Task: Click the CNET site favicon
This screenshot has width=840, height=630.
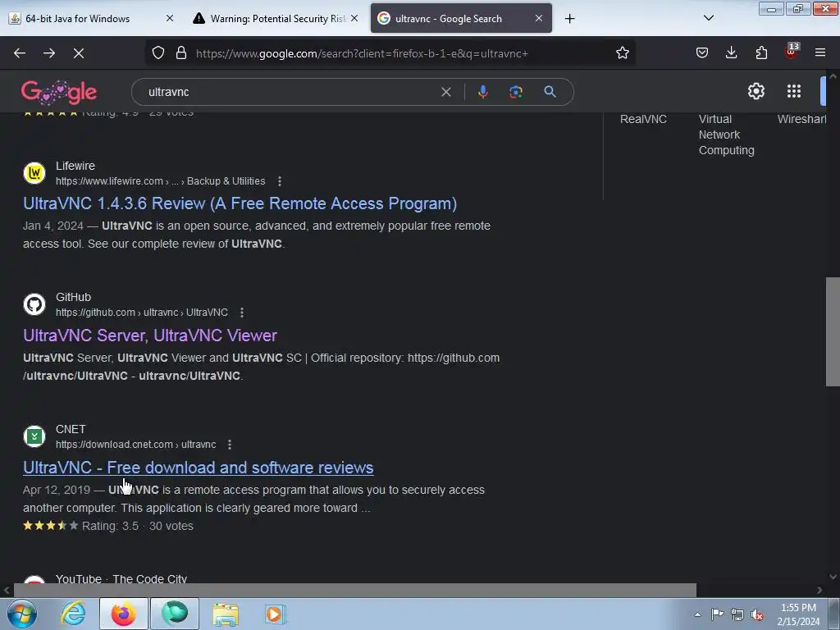Action: [34, 436]
